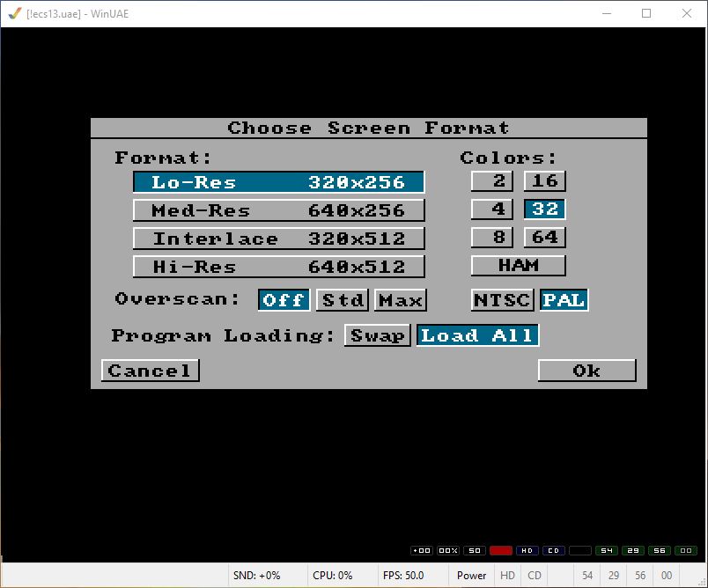Click the FPS: 50.0 status field
This screenshot has height=588, width=708.
point(404,576)
